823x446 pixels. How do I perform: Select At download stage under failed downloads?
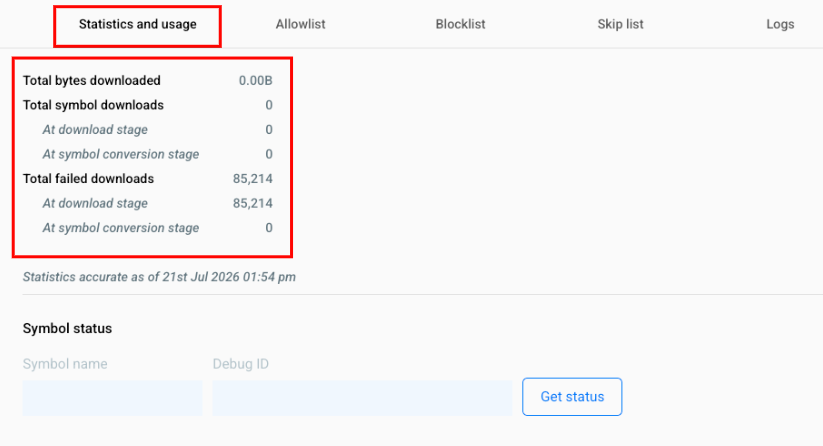click(x=95, y=203)
